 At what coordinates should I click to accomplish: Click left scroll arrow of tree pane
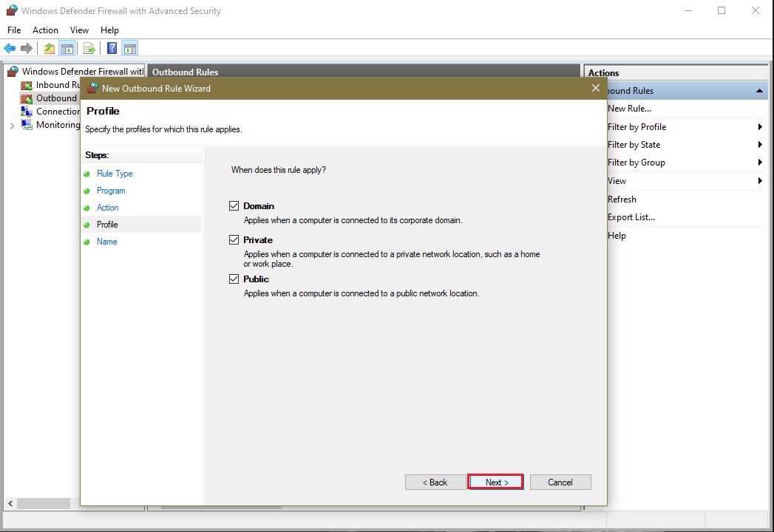(10, 503)
